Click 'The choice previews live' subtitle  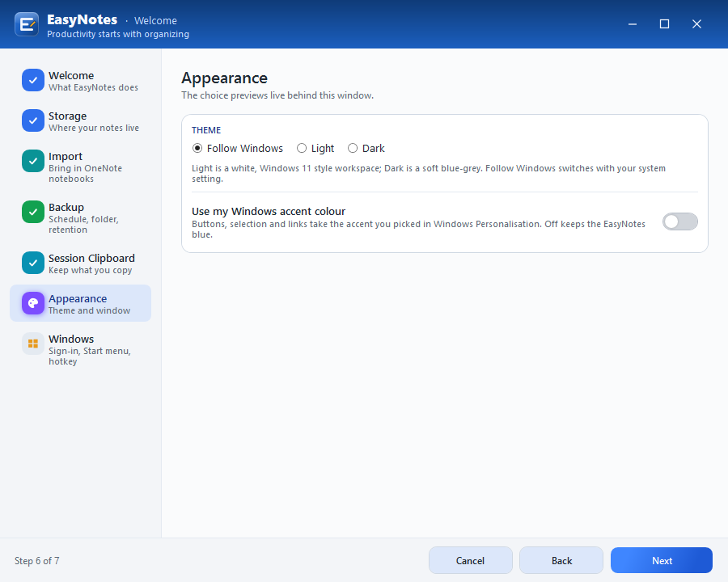point(277,95)
